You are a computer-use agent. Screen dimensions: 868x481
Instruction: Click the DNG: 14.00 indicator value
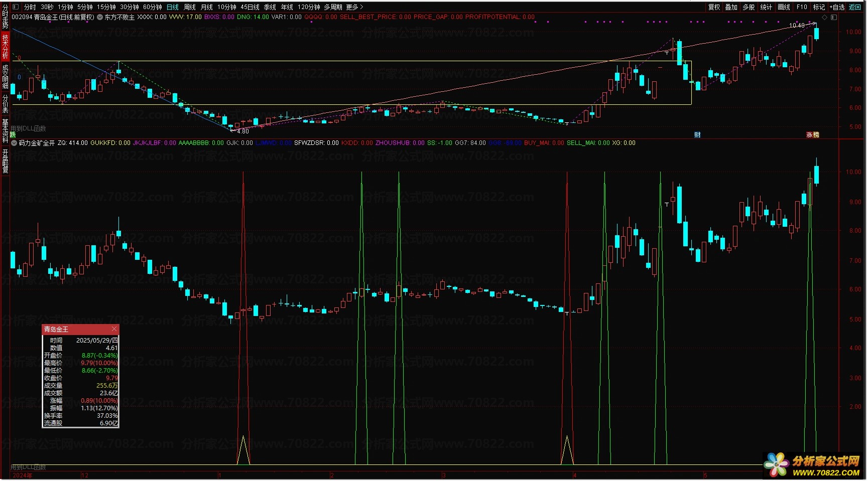click(x=253, y=17)
